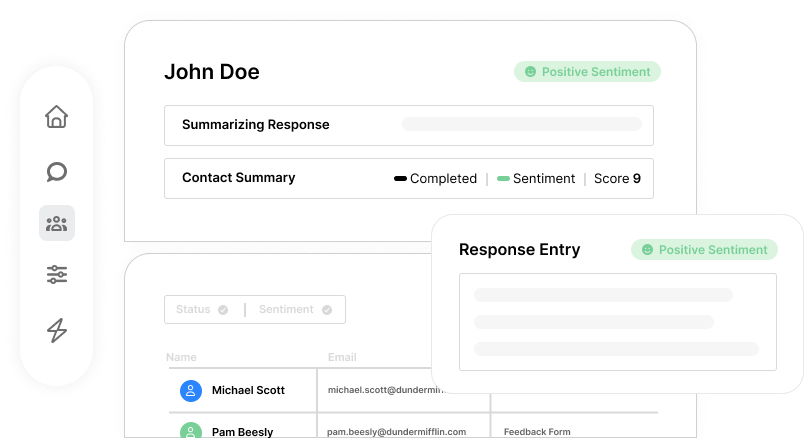Viewport: 804px width, 438px height.
Task: Click the lightning bolt automation icon
Action: (57, 330)
